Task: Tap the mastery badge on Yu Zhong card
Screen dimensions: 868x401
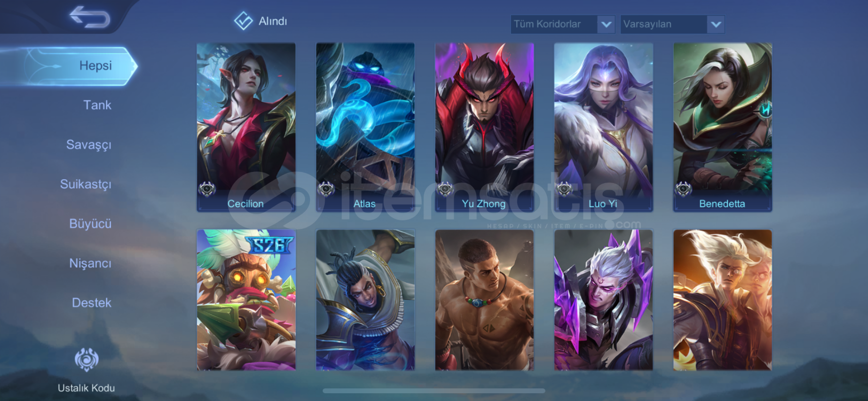Action: (x=445, y=188)
